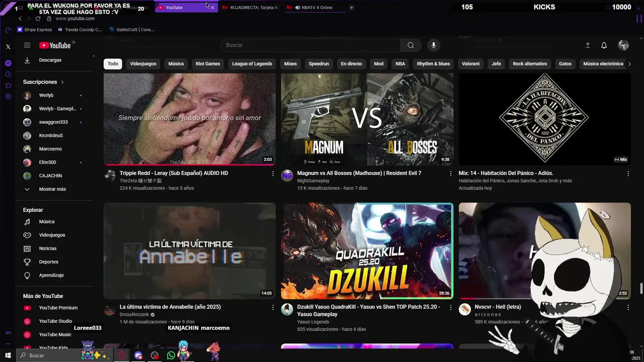Open more options for Magnum vs All Bosses video
Viewport: 644px width, 362px height.
(x=451, y=173)
